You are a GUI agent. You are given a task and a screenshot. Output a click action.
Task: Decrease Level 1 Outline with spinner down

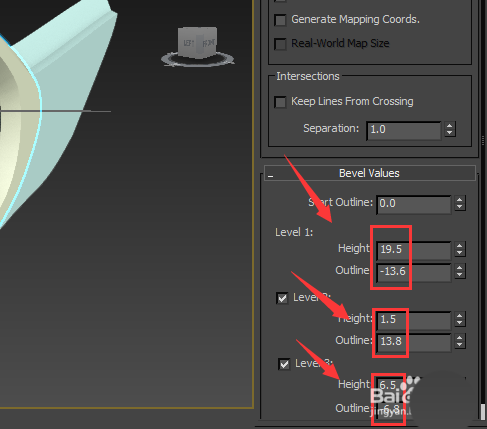coord(460,275)
